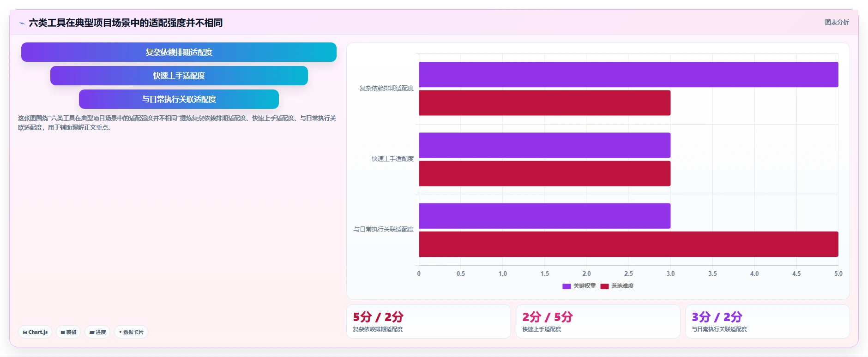Screen dimensions: 868x357
Task: Click the 六类工具在典型项目场景中 title text
Action: pyautogui.click(x=126, y=23)
